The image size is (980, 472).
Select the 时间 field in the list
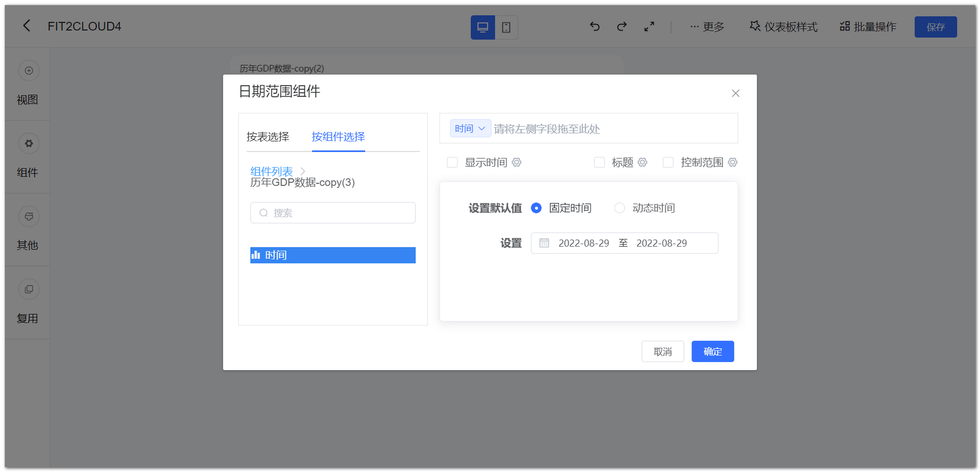(x=333, y=255)
